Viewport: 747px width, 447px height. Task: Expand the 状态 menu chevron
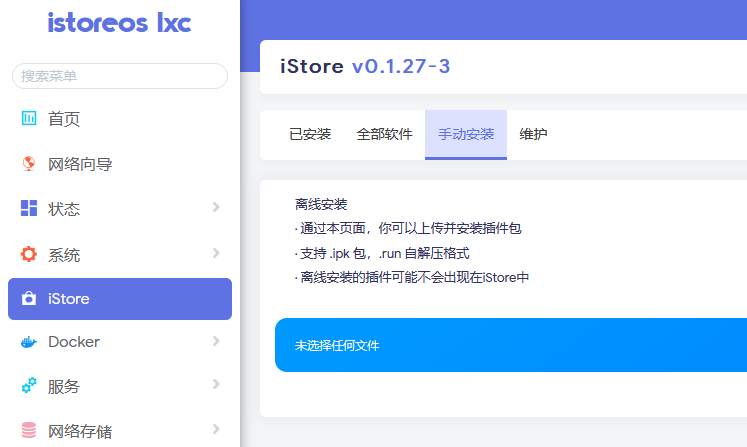point(216,207)
